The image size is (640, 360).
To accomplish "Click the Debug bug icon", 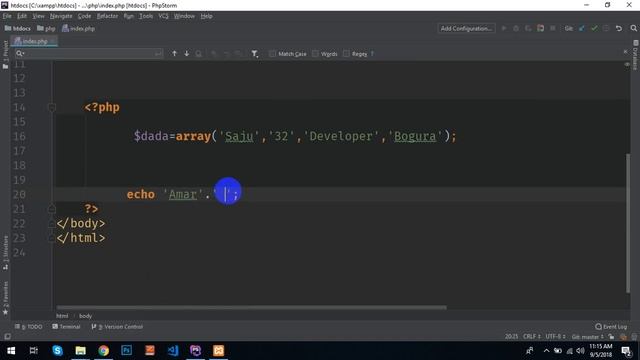I will pos(516,28).
